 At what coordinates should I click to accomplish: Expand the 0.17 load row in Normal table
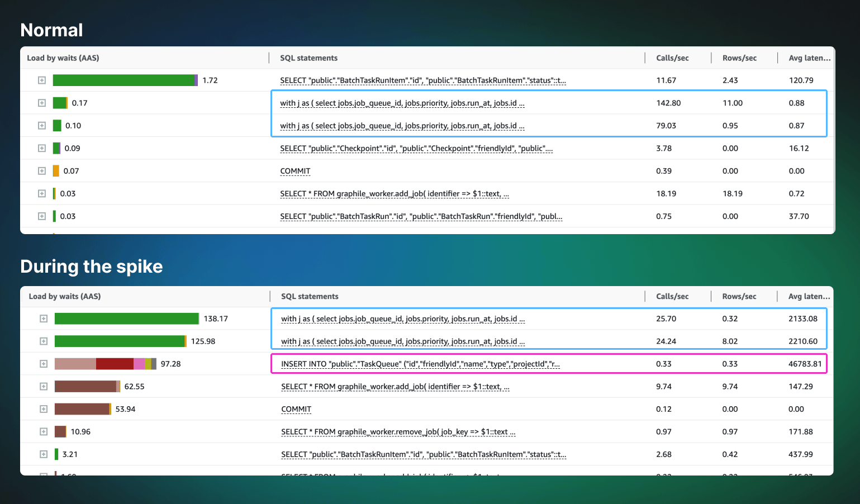point(42,103)
